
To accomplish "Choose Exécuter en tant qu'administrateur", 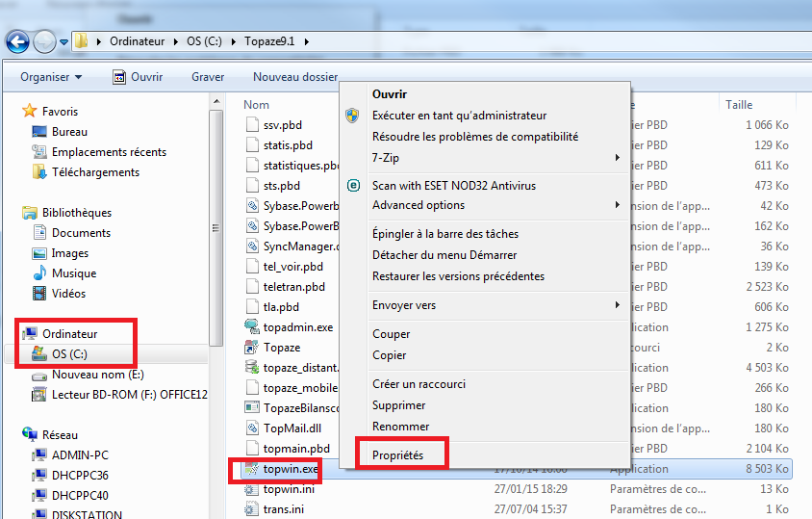I will (459, 116).
